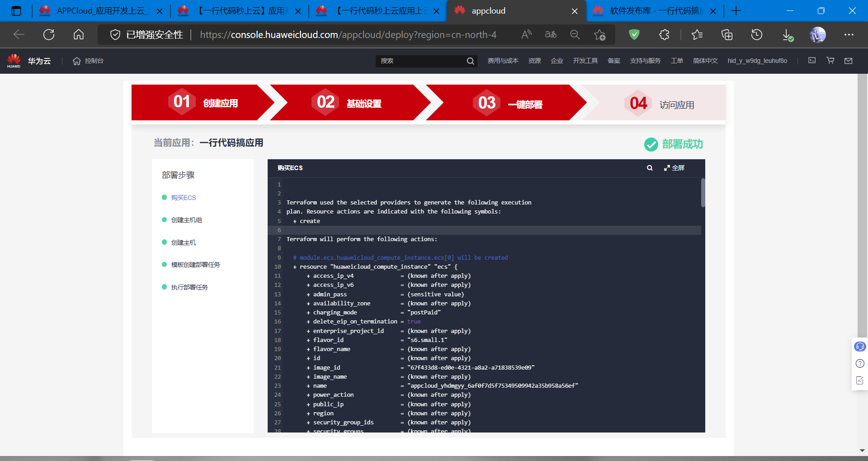The height and width of the screenshot is (461, 868).
Task: Open the 支持与服务 menu
Action: pyautogui.click(x=645, y=61)
